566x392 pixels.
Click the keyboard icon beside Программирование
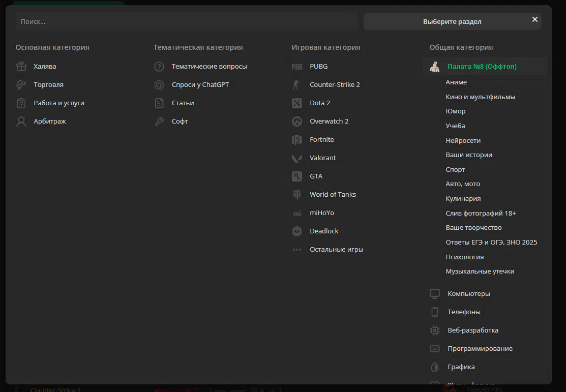435,349
